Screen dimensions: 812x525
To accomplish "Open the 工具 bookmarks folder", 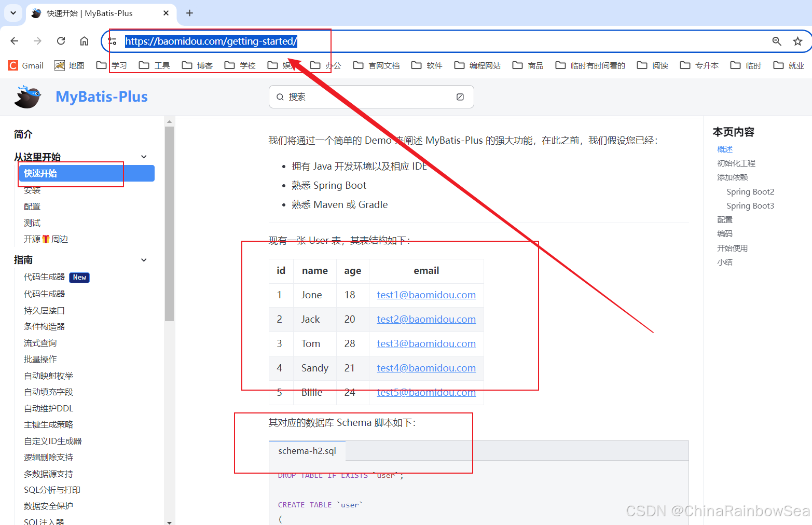I will (155, 65).
